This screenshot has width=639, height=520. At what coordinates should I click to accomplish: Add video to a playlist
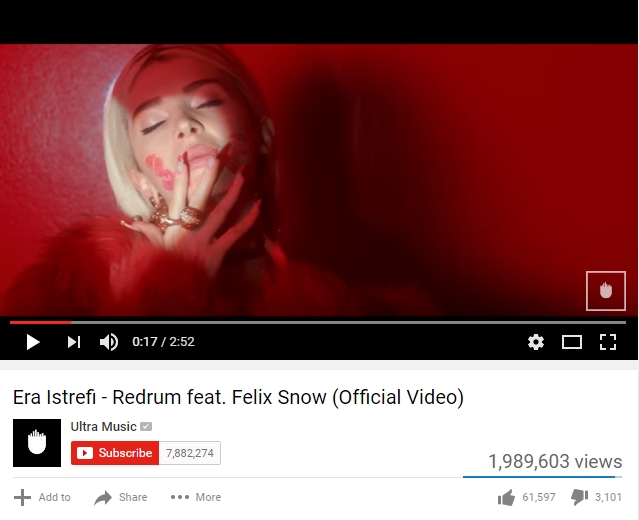(42, 497)
